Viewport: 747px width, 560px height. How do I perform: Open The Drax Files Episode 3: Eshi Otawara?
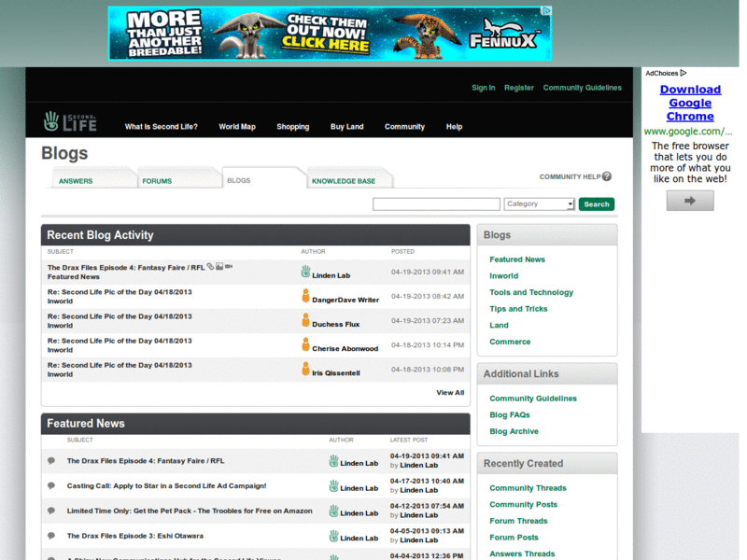click(x=134, y=536)
